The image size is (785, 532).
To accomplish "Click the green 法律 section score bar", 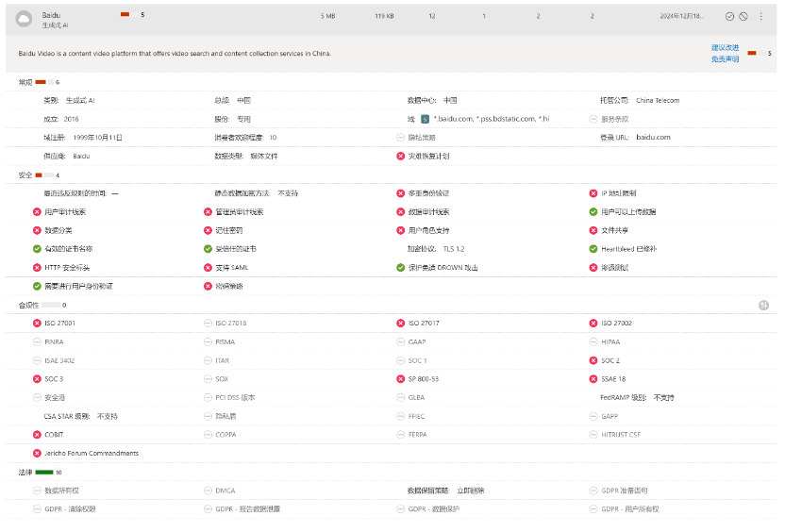I will pyautogui.click(x=44, y=473).
